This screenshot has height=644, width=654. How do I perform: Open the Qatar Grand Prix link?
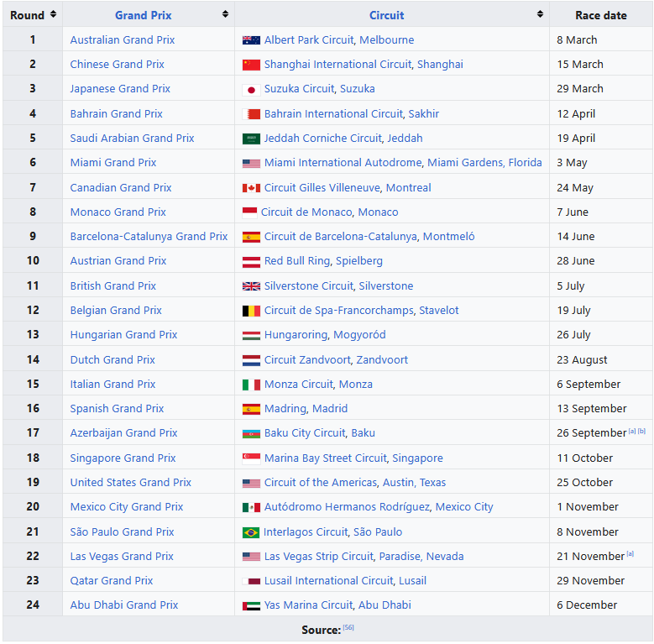click(x=112, y=581)
